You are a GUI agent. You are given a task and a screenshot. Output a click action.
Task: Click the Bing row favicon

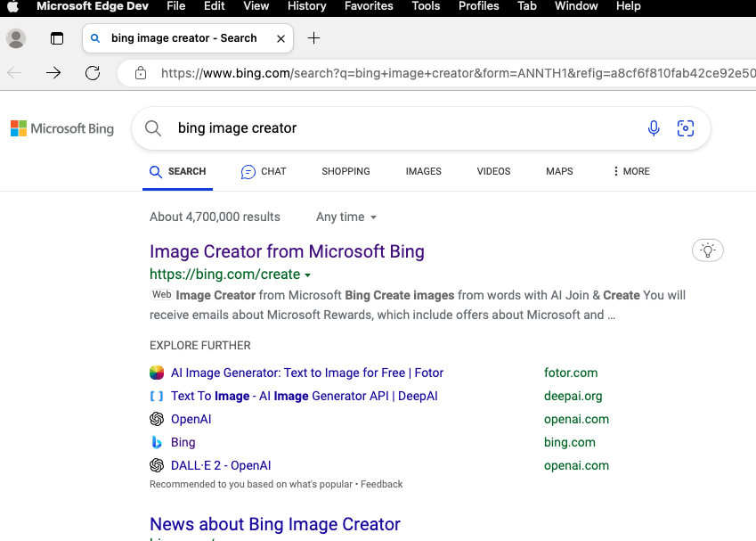pos(157,442)
